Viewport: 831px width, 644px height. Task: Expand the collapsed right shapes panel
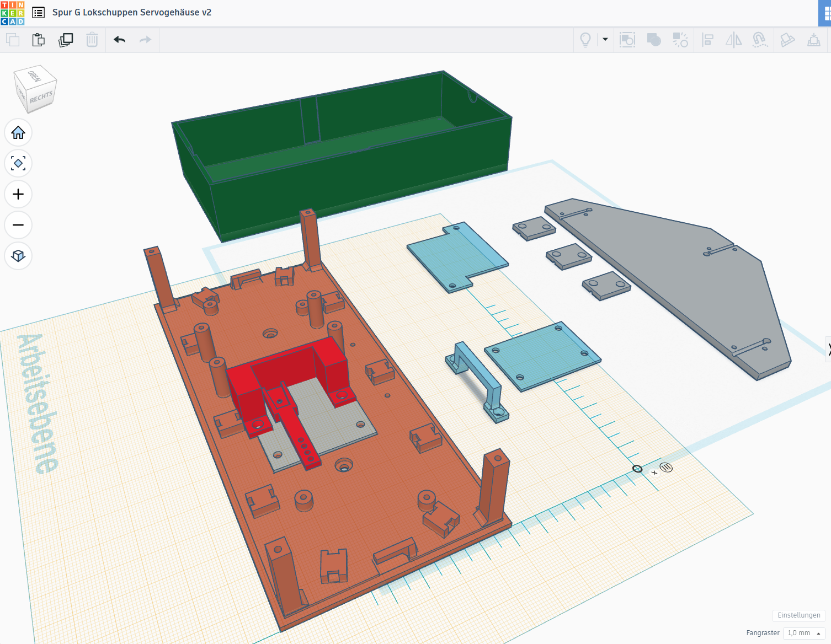[828, 350]
